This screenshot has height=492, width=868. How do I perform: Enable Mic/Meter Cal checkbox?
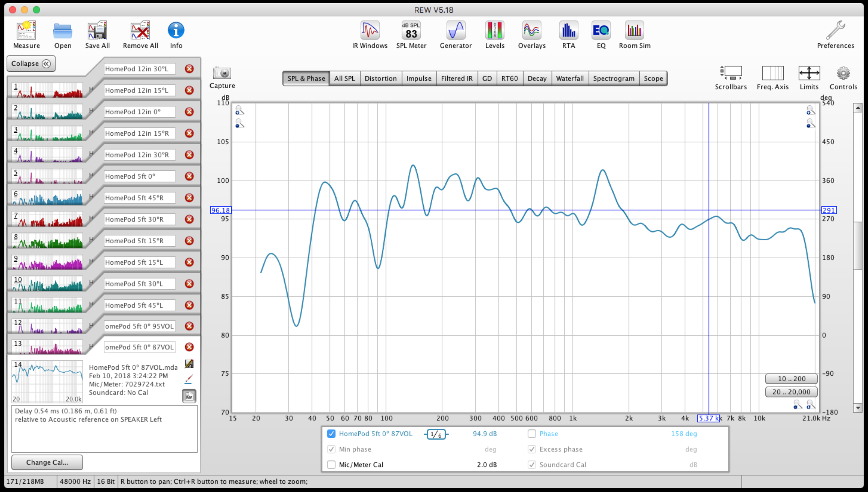[x=331, y=464]
